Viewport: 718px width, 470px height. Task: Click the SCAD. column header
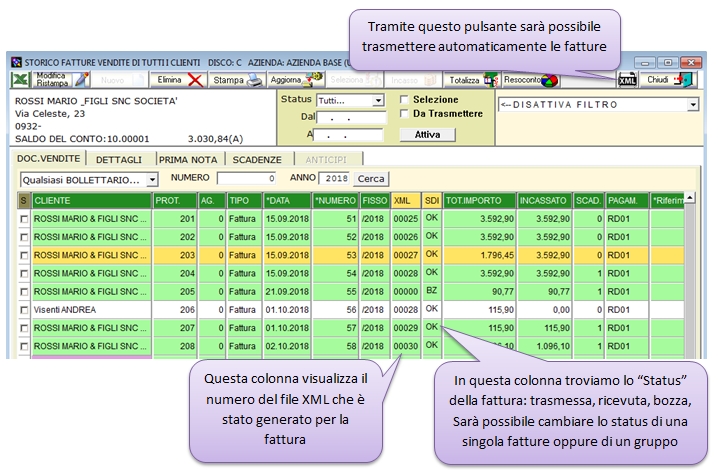click(x=588, y=201)
